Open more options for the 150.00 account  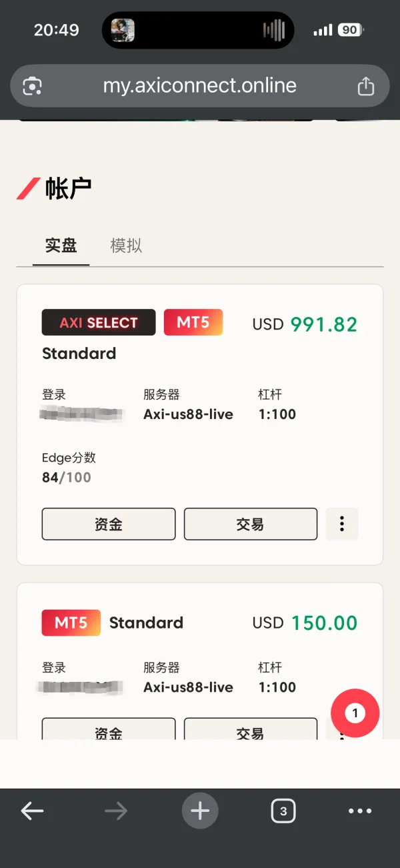(x=342, y=734)
